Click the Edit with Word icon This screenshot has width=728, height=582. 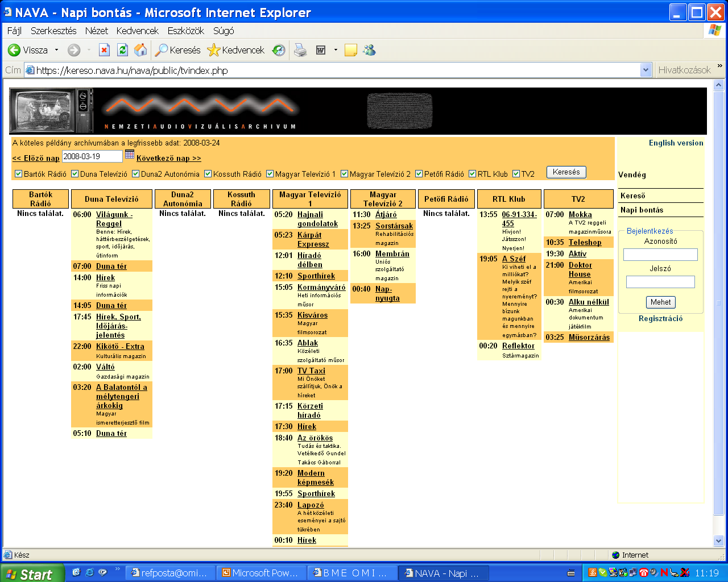click(x=321, y=50)
